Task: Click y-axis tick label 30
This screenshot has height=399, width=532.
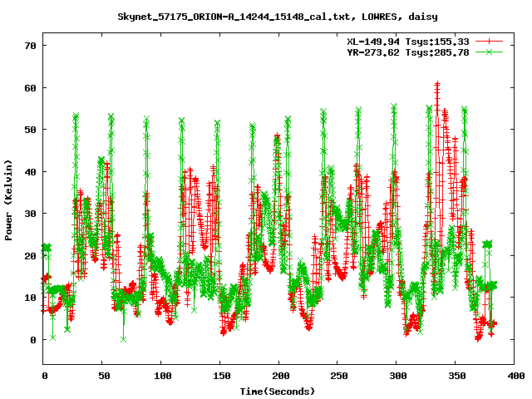Action: [30, 214]
